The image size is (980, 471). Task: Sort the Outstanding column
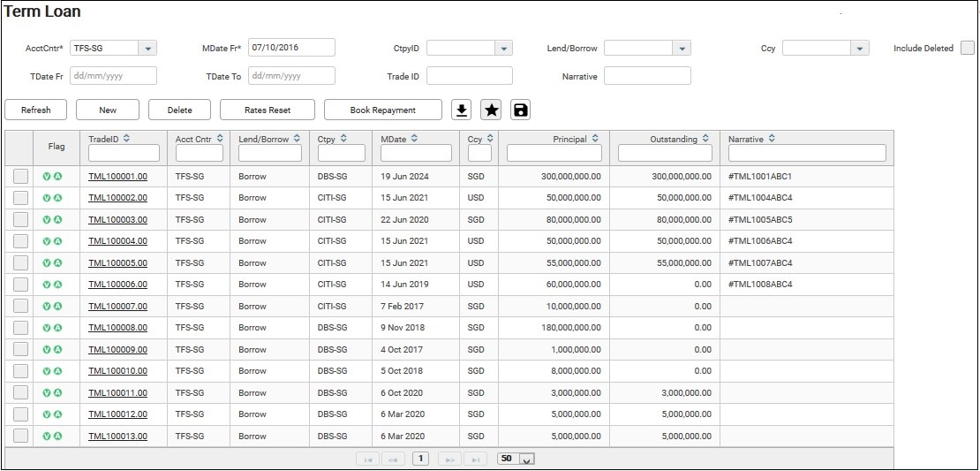(x=705, y=139)
